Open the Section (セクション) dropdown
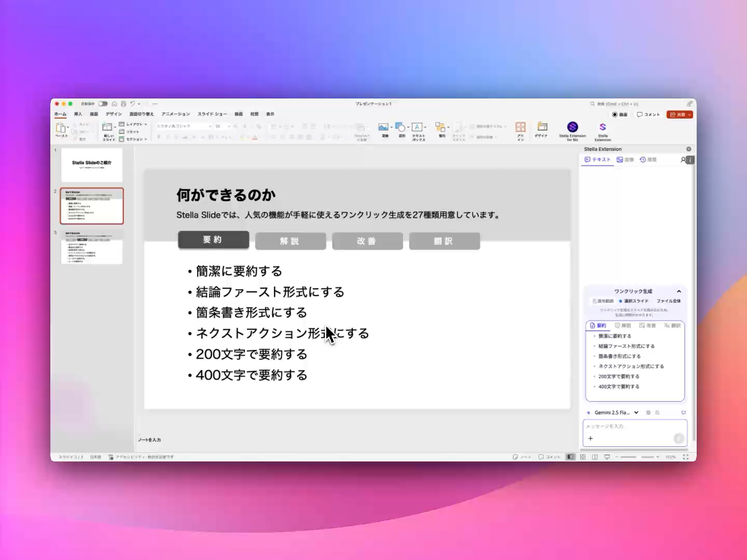This screenshot has width=747, height=560. pos(133,139)
